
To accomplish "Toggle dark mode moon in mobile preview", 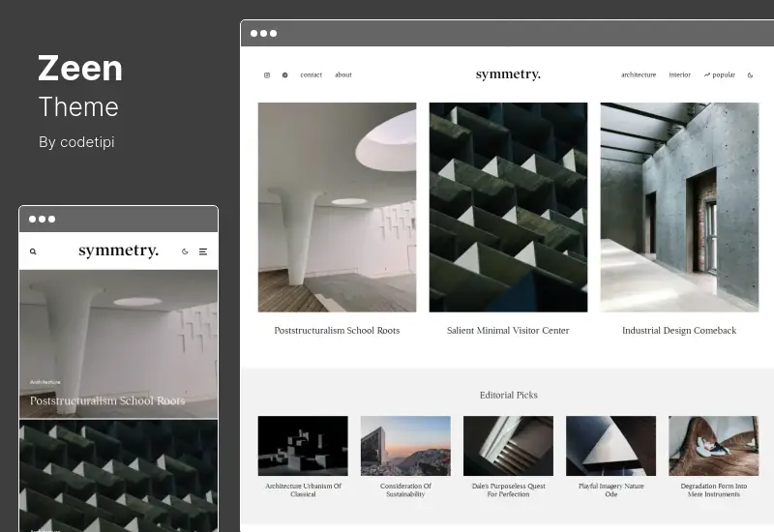I will pos(185,251).
